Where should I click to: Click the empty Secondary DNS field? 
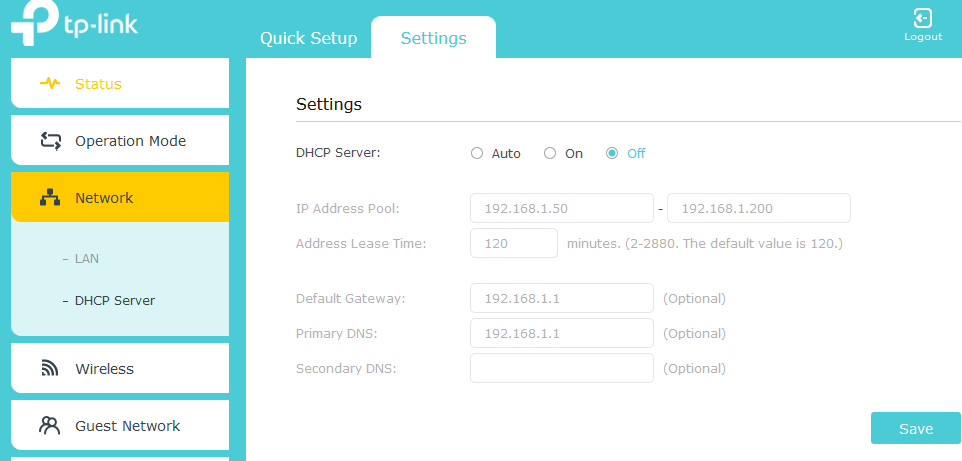[562, 368]
